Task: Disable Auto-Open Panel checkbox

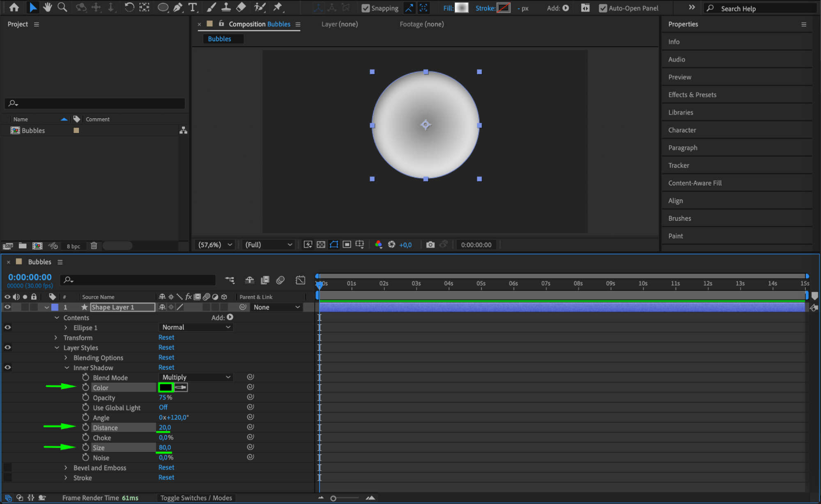Action: click(603, 8)
